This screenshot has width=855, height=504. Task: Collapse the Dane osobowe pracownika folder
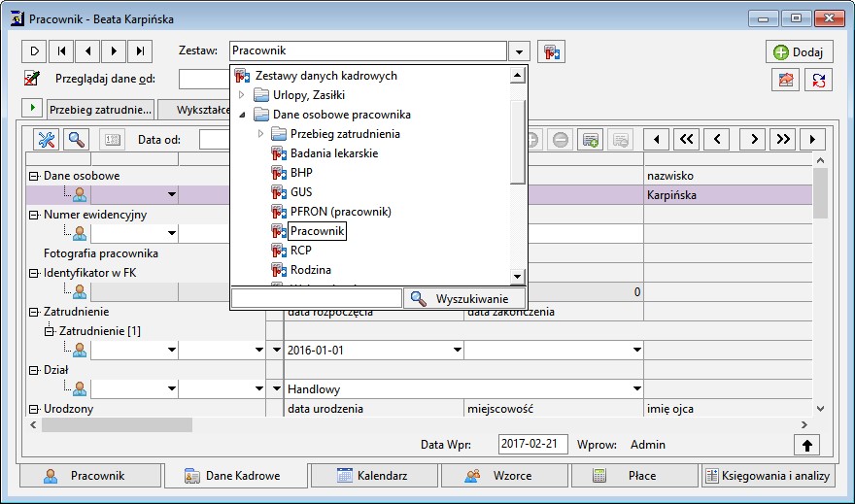tap(242, 115)
